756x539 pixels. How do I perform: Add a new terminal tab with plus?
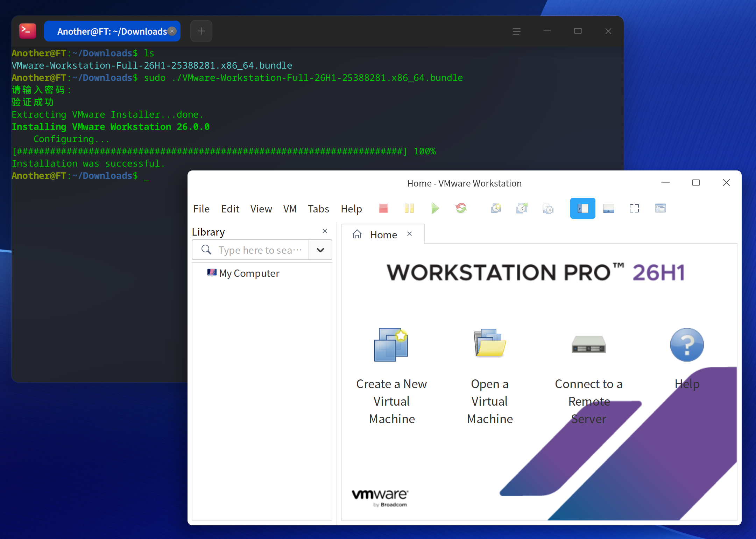click(201, 31)
